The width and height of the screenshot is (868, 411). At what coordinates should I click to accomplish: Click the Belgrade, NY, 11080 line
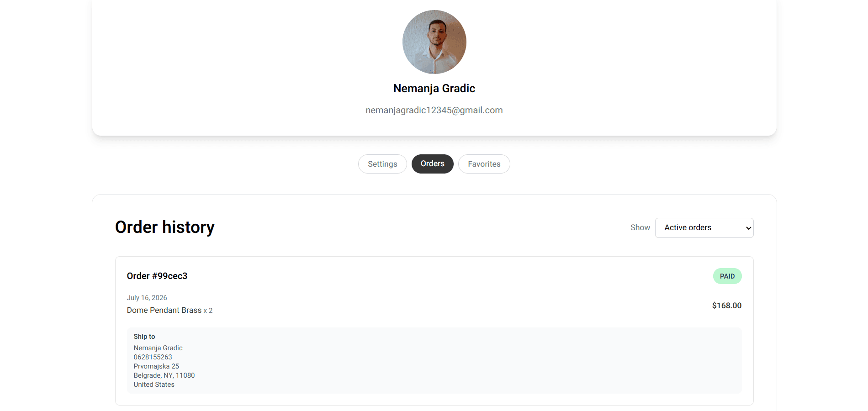coord(164,375)
